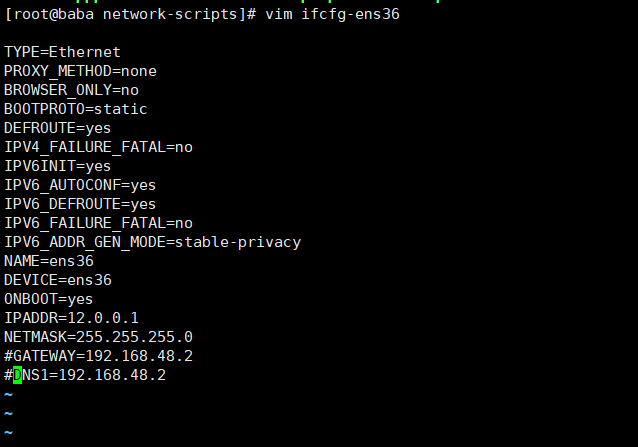The height and width of the screenshot is (447, 638).
Task: Click on DEFROUTE=yes line
Action: tap(57, 128)
